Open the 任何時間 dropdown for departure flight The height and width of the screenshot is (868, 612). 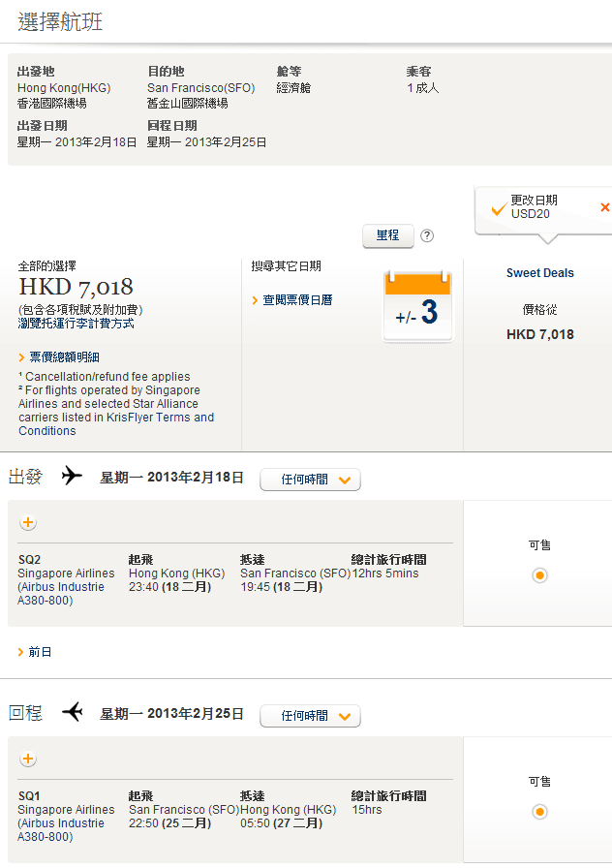point(310,480)
